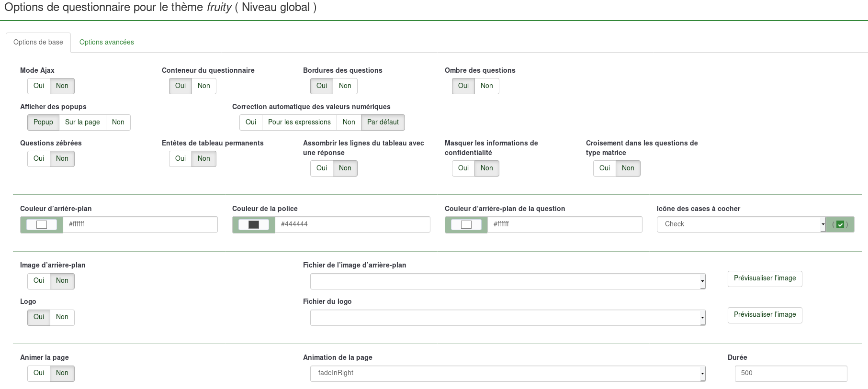The height and width of the screenshot is (389, 868).
Task: Open the background color swatch picker
Action: (x=42, y=224)
